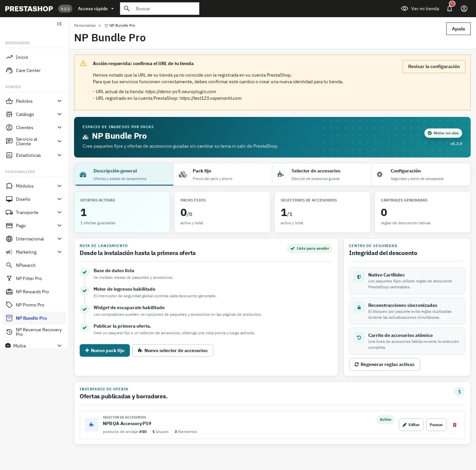Screen dimensions: 476x470
Task: Expand the Internacional submenu chevron
Action: click(x=59, y=239)
